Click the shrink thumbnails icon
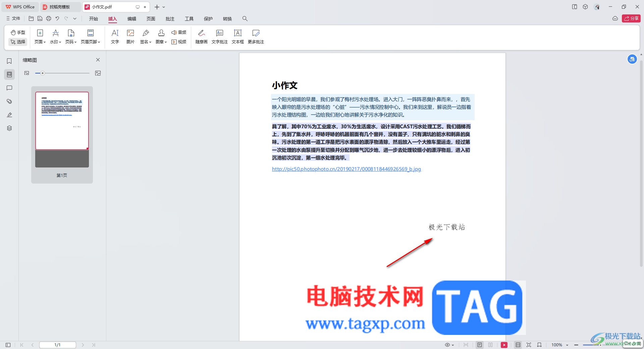 [x=27, y=73]
